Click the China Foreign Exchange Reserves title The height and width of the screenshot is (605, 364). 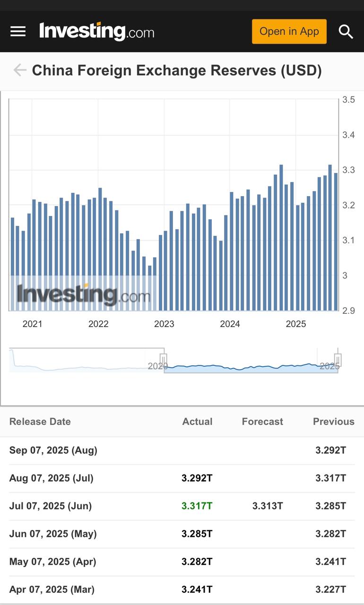pos(177,70)
